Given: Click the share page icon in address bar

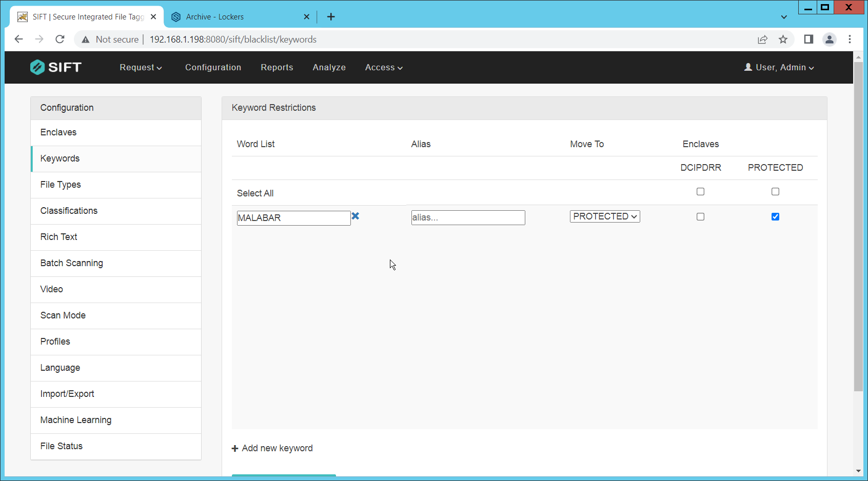Looking at the screenshot, I should 762,39.
